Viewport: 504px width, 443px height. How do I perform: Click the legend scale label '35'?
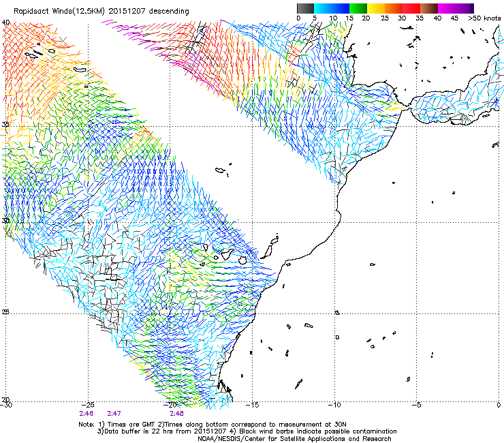click(420, 18)
